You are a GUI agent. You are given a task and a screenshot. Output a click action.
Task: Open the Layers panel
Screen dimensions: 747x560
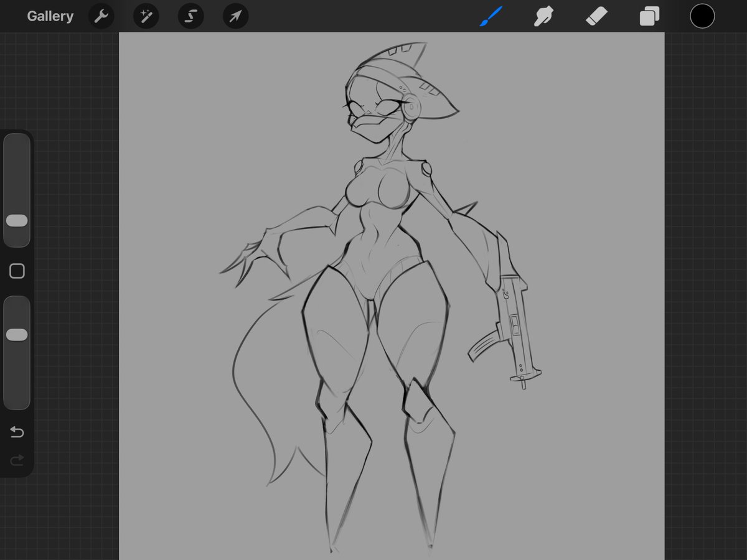649,16
